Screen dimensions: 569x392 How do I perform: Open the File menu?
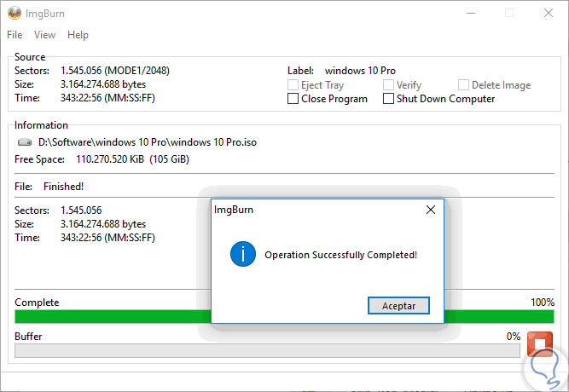[15, 35]
